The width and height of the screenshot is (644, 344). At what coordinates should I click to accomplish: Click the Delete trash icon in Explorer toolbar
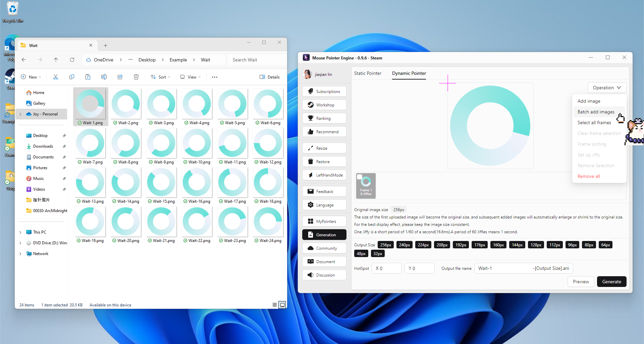click(x=136, y=77)
